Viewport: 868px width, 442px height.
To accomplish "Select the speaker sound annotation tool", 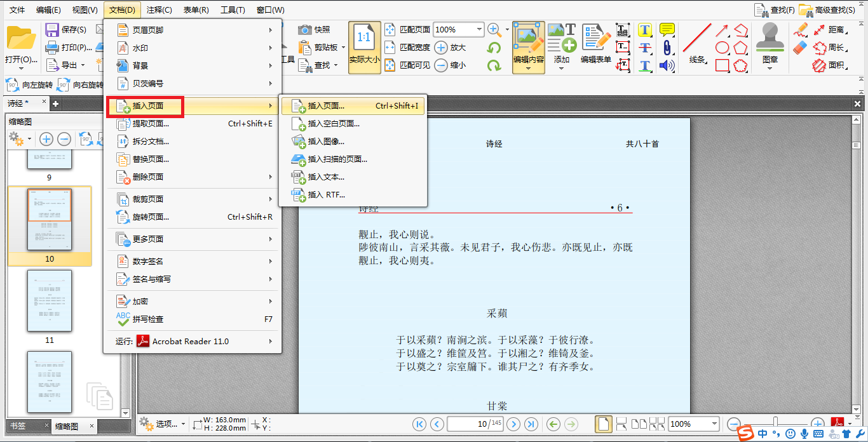I will click(x=667, y=65).
